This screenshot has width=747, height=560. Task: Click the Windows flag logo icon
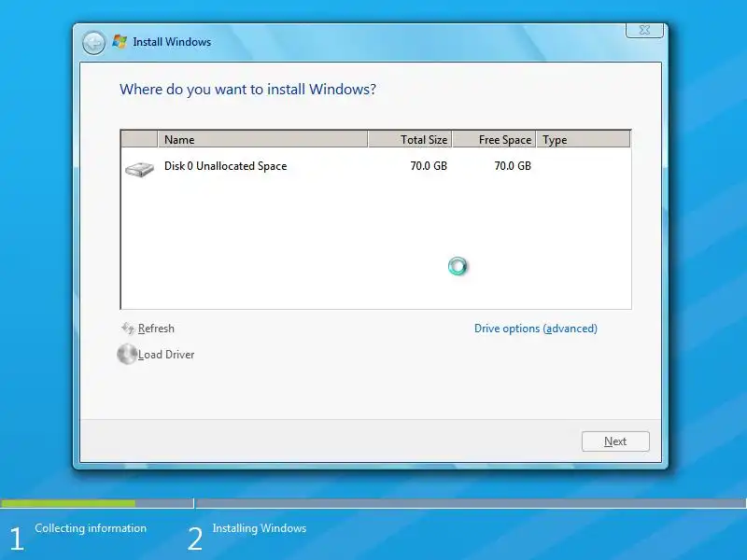point(120,41)
